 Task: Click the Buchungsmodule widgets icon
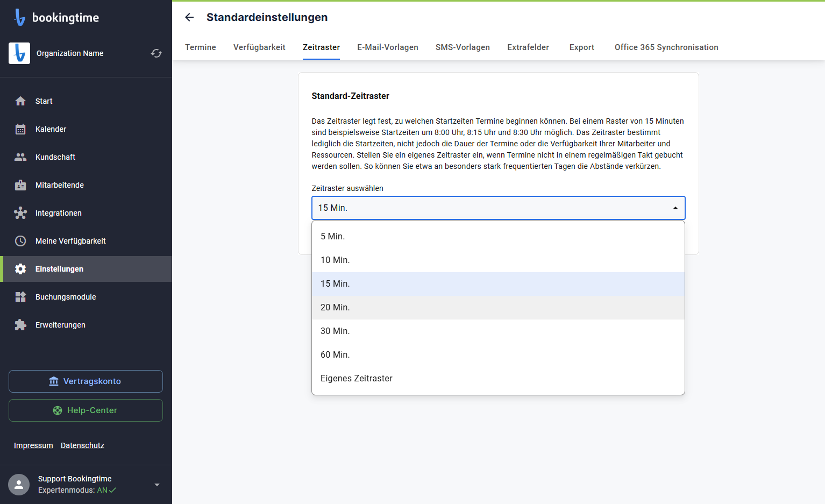[20, 297]
